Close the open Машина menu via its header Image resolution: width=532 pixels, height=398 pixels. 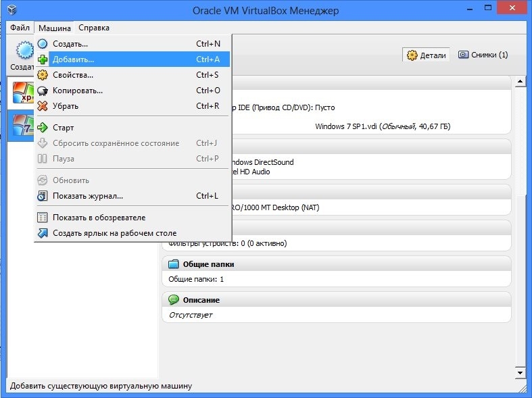[x=54, y=28]
